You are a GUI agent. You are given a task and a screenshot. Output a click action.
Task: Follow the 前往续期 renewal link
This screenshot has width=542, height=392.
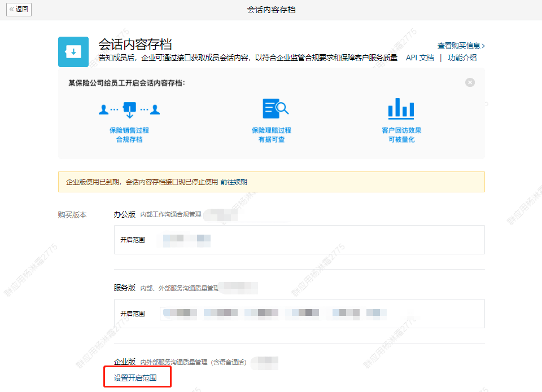[x=234, y=182]
